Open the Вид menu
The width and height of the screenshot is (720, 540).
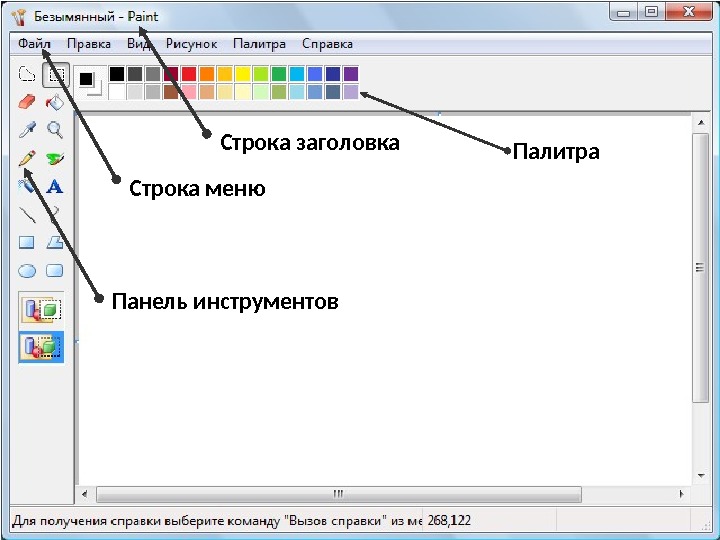[x=138, y=44]
